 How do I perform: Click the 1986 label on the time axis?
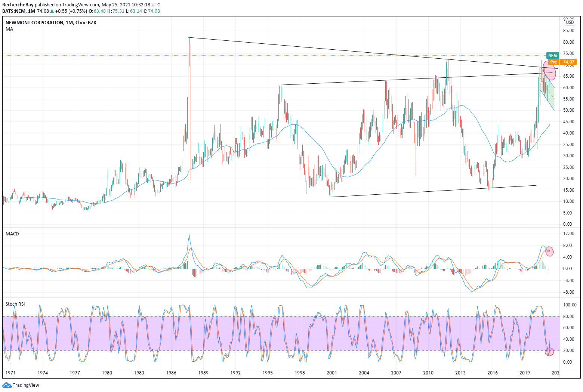(171, 373)
